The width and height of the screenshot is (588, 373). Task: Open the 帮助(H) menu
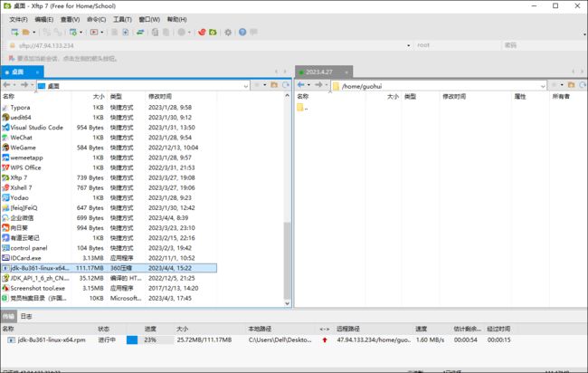[x=176, y=19]
